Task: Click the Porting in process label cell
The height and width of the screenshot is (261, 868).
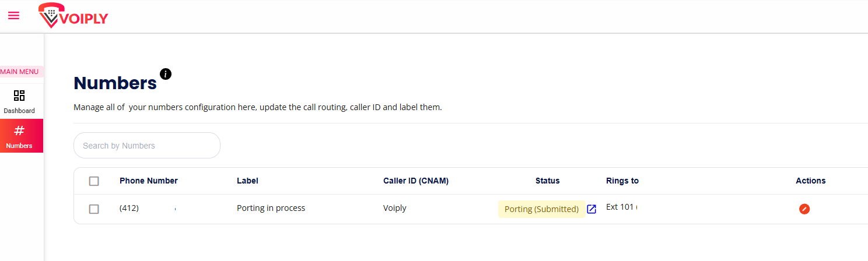Action: (x=271, y=208)
